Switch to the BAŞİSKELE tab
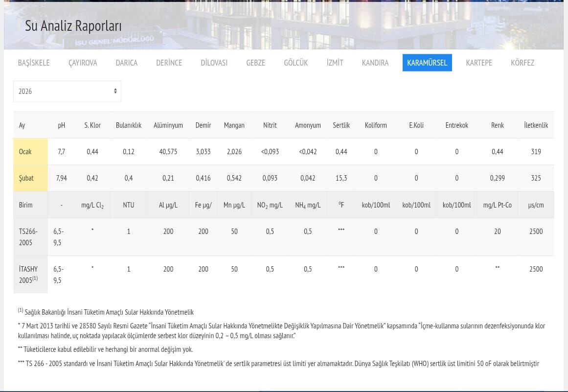This screenshot has width=568, height=392. [x=34, y=63]
